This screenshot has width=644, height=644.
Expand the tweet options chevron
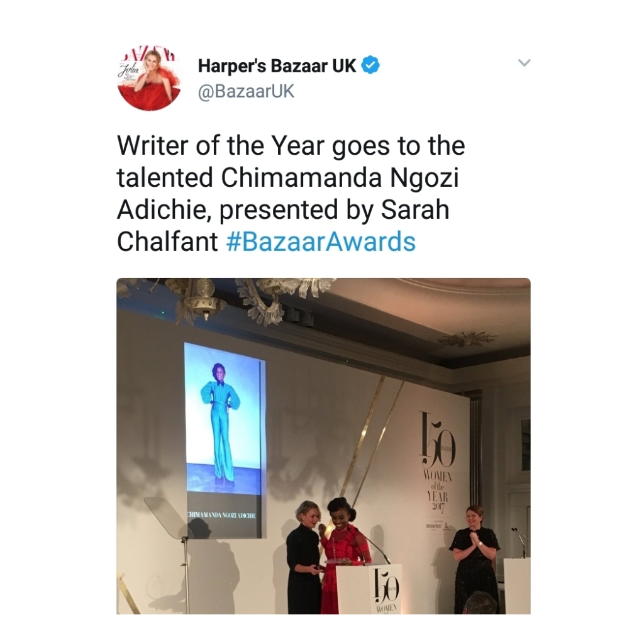[x=524, y=63]
